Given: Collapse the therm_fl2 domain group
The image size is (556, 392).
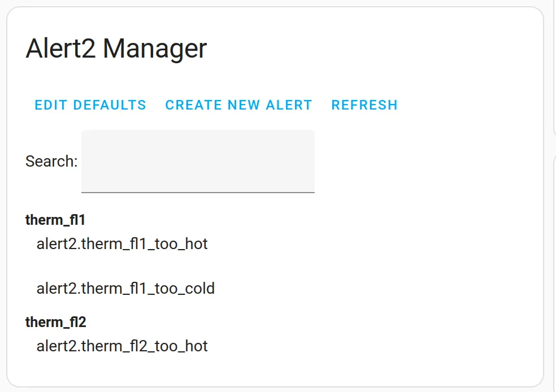Looking at the screenshot, I should point(56,322).
